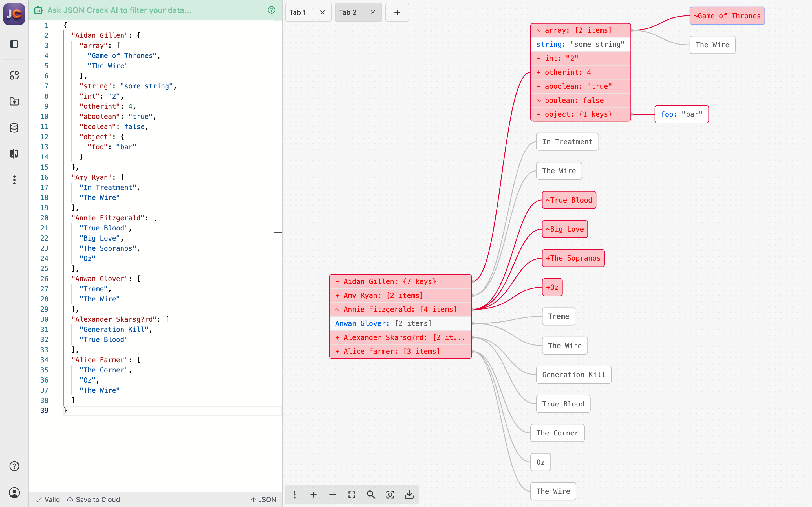This screenshot has width=812, height=507.
Task: Open graph search with the magnifier icon
Action: point(371,494)
